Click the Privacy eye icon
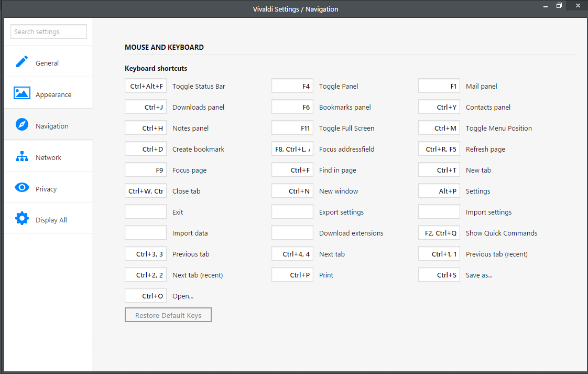Image resolution: width=588 pixels, height=374 pixels. [x=22, y=187]
